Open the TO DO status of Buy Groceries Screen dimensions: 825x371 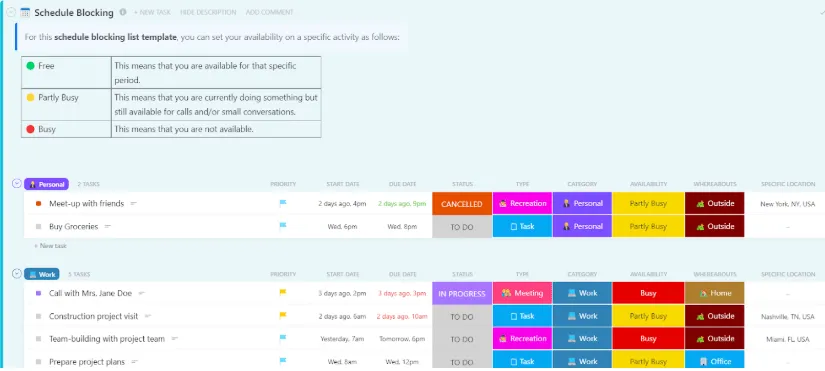(x=462, y=227)
